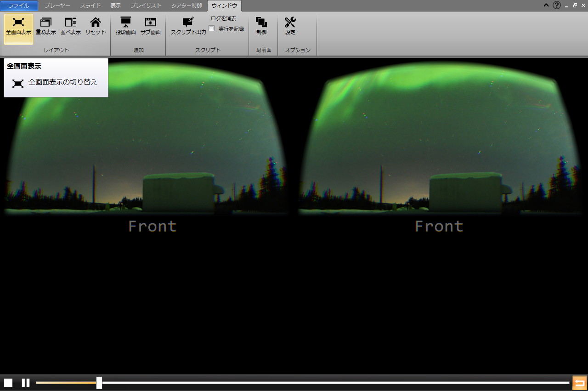Click 制御 bring-to-front icon
This screenshot has width=588, height=391.
click(261, 27)
